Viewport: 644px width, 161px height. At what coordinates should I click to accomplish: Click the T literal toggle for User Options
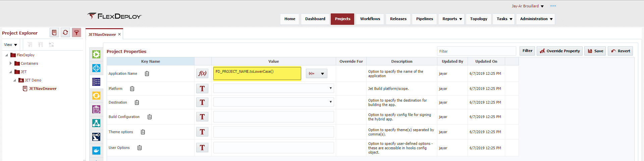tap(202, 148)
